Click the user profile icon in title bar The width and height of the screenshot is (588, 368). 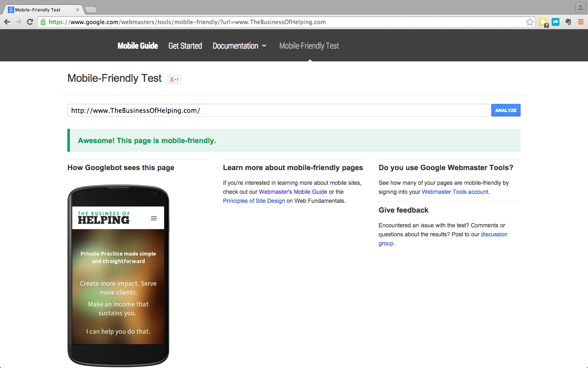click(x=581, y=7)
